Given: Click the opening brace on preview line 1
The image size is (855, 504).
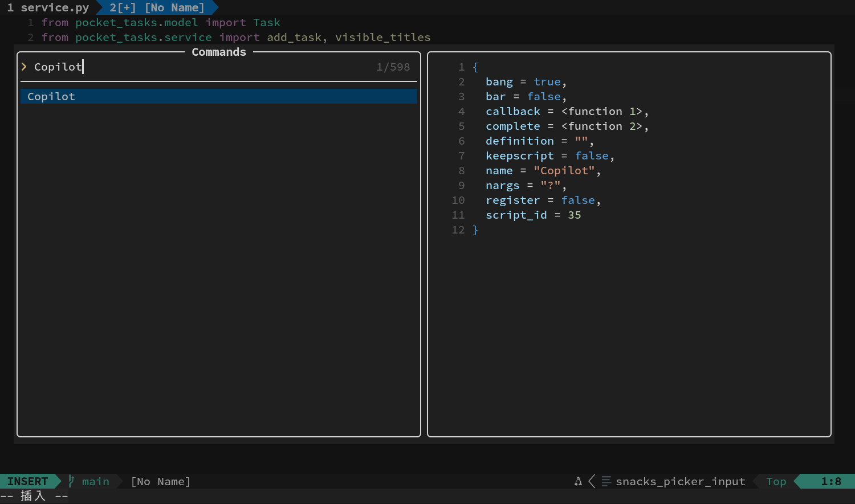Looking at the screenshot, I should click(x=475, y=67).
